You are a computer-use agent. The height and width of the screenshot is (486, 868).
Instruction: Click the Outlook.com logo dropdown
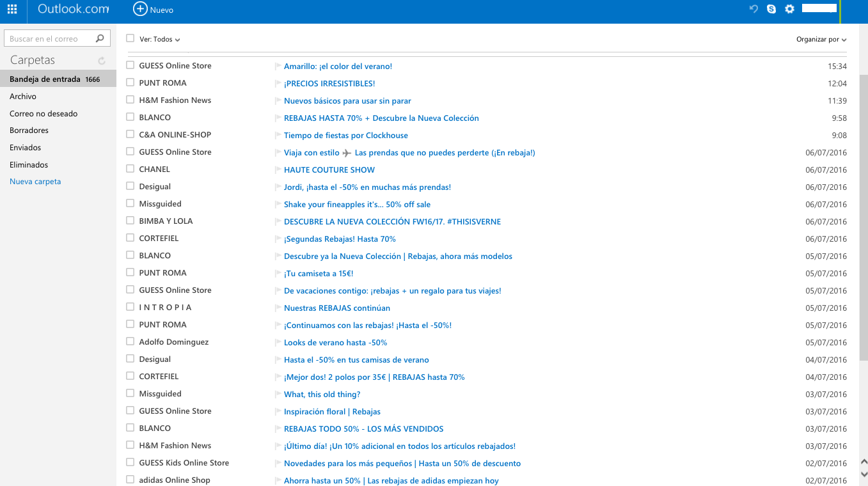(x=73, y=9)
